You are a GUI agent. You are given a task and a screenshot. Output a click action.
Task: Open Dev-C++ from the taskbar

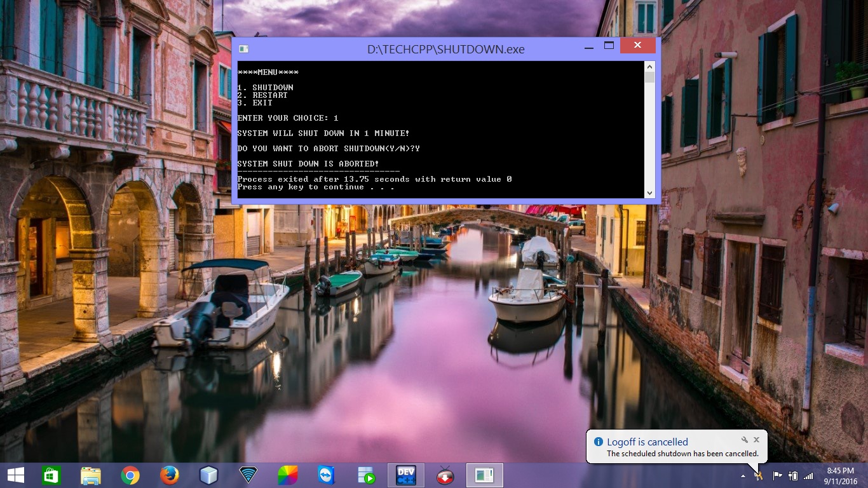(405, 475)
